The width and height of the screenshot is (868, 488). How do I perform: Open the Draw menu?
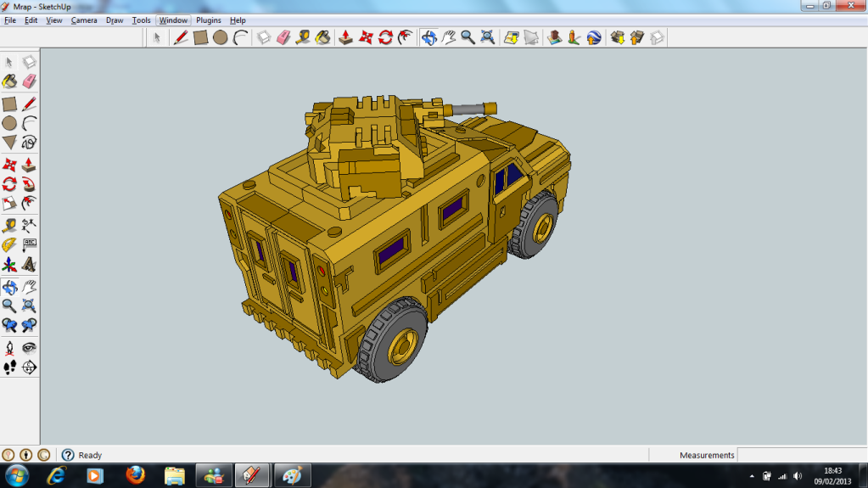pos(115,20)
